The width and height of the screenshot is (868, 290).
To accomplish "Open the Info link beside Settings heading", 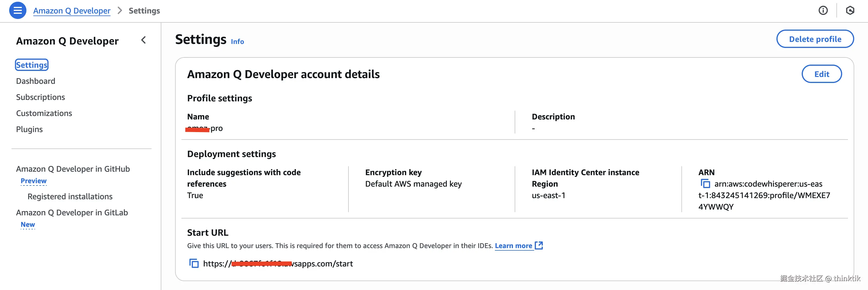I will pyautogui.click(x=237, y=41).
